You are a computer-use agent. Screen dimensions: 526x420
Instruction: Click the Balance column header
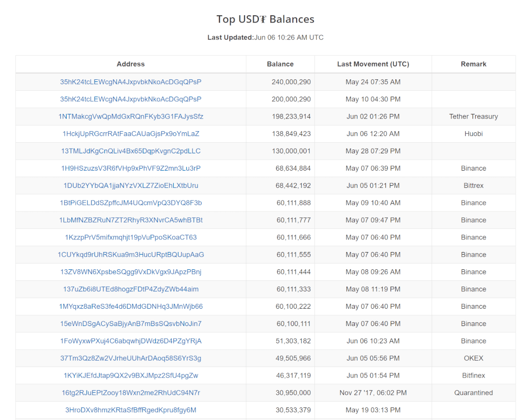pyautogui.click(x=280, y=64)
